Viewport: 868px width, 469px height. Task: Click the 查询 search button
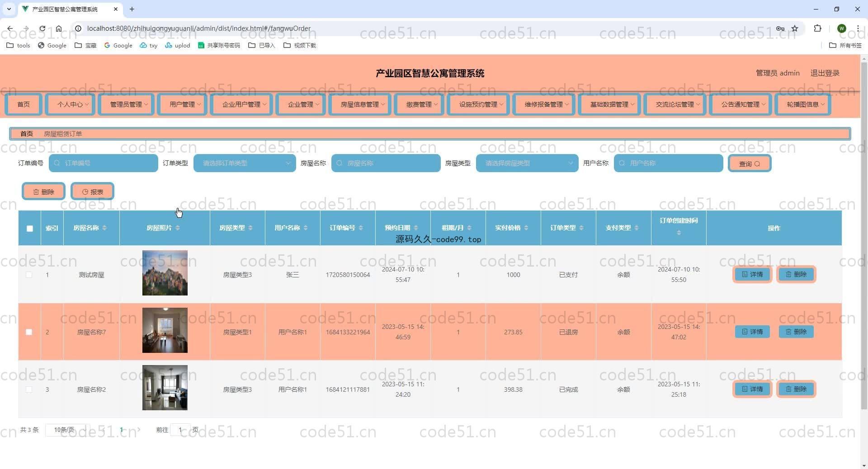pyautogui.click(x=750, y=164)
